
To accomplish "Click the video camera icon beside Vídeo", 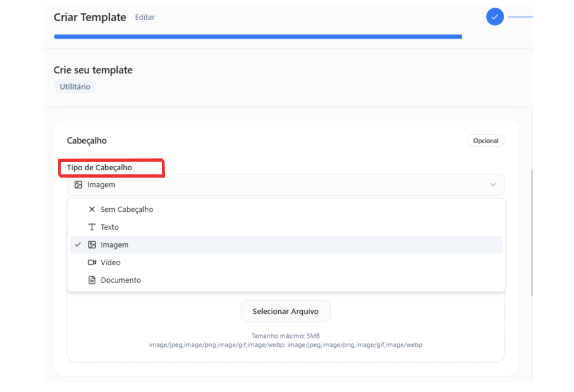I will click(x=92, y=263).
